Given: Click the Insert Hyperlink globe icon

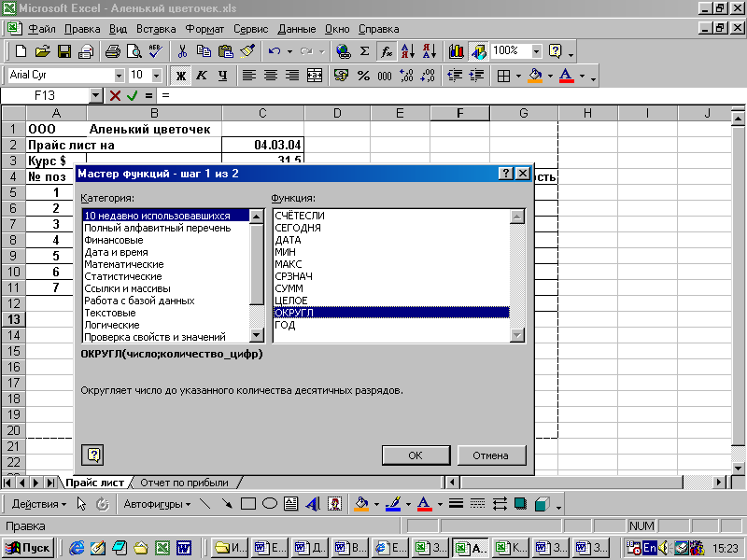Looking at the screenshot, I should click(343, 51).
